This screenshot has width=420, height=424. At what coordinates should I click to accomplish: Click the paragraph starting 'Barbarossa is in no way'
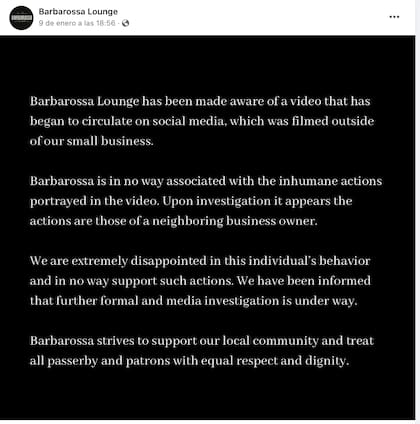pyautogui.click(x=206, y=201)
